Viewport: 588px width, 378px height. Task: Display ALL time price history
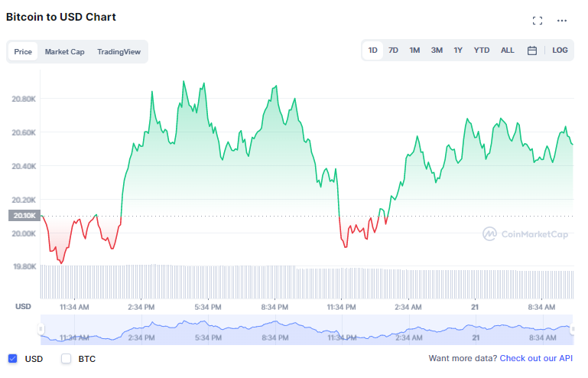508,51
